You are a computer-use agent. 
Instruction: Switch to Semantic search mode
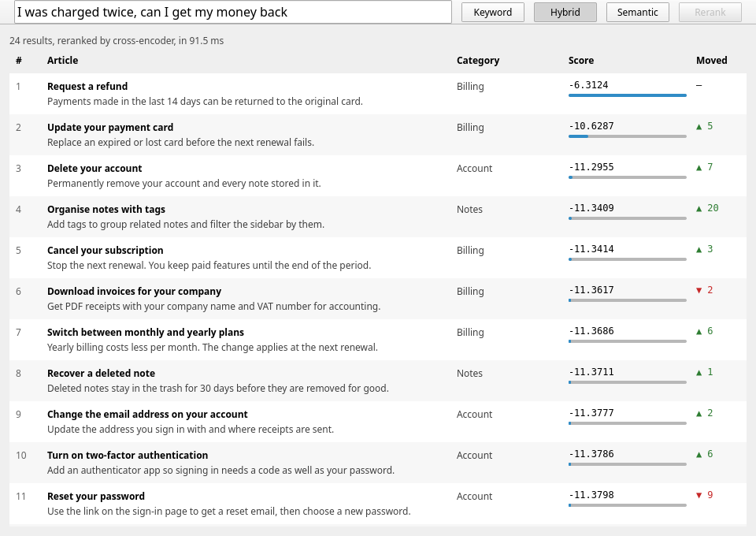click(x=637, y=13)
